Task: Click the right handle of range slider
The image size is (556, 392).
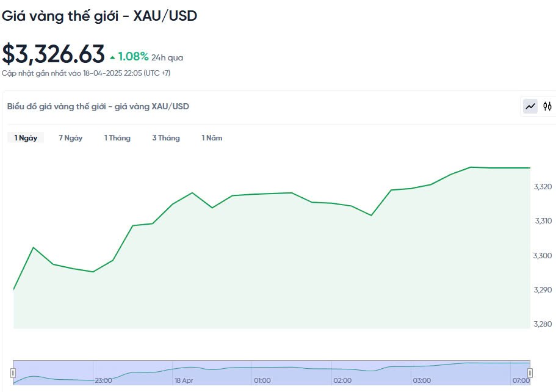Action: (530, 372)
